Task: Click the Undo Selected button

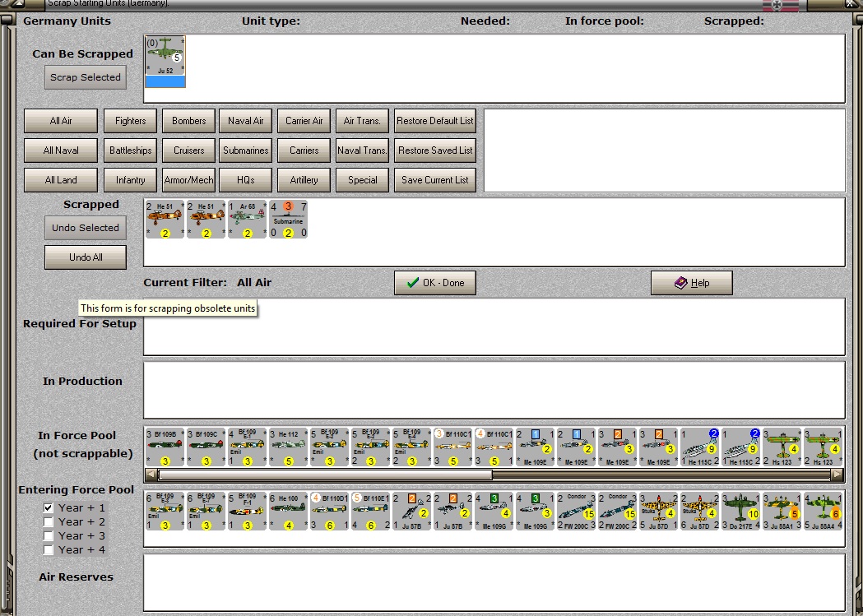Action: tap(86, 228)
